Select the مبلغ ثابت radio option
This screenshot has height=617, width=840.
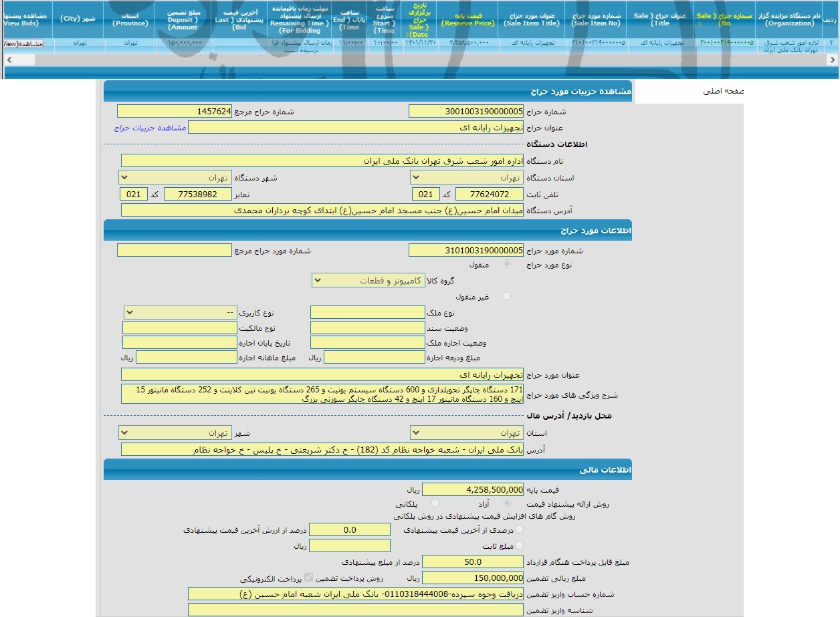click(520, 545)
